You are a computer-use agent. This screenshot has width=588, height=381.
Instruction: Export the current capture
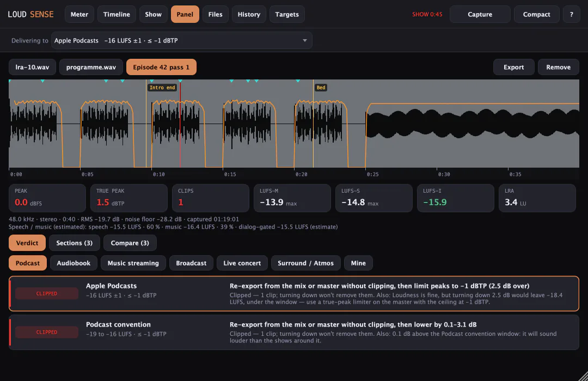pos(513,67)
